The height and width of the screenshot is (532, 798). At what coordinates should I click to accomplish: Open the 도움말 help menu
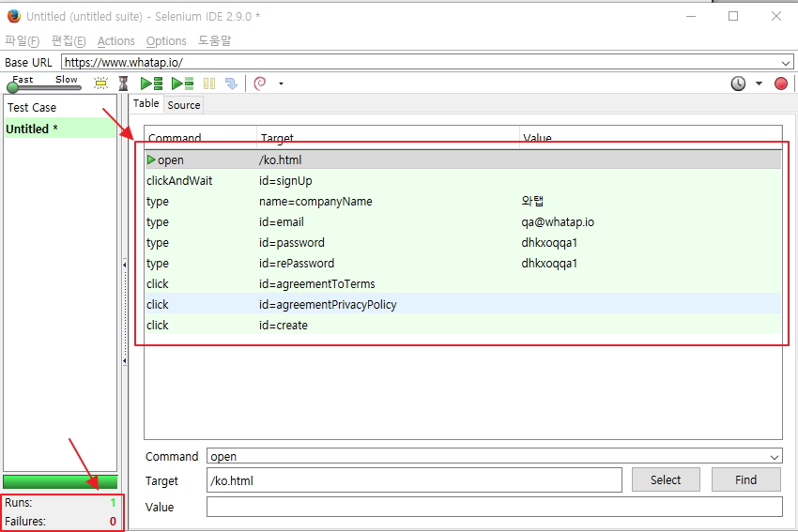214,40
